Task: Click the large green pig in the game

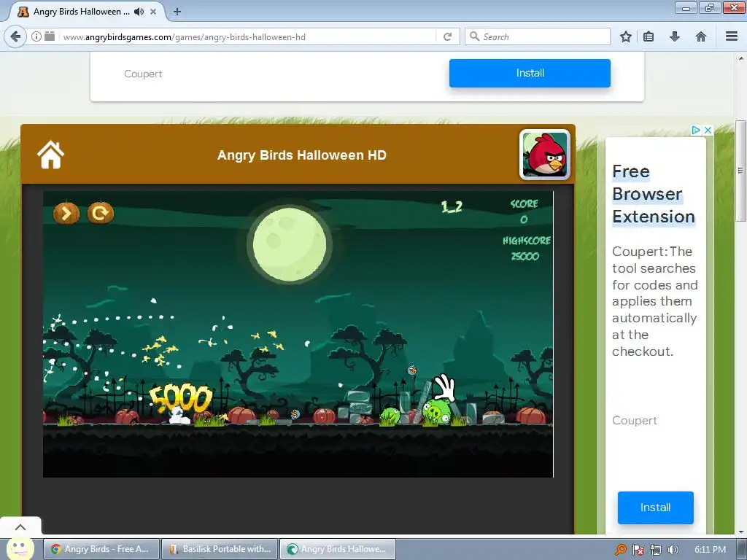Action: 437,411
